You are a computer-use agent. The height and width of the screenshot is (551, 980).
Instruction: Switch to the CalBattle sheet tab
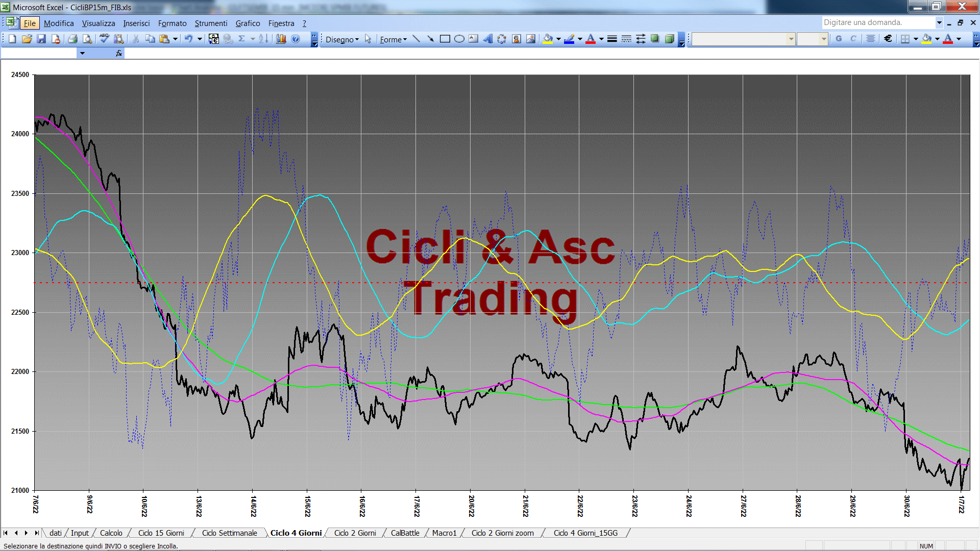point(405,533)
